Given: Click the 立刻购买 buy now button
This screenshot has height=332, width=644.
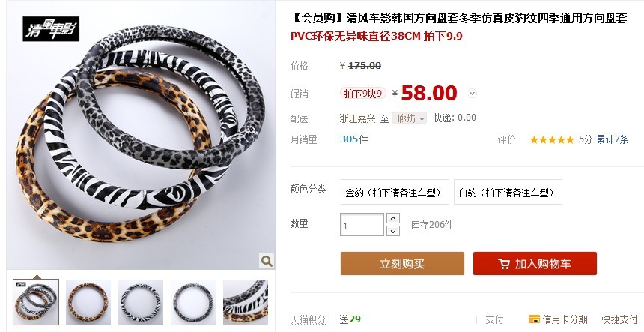Looking at the screenshot, I should click(x=403, y=263).
